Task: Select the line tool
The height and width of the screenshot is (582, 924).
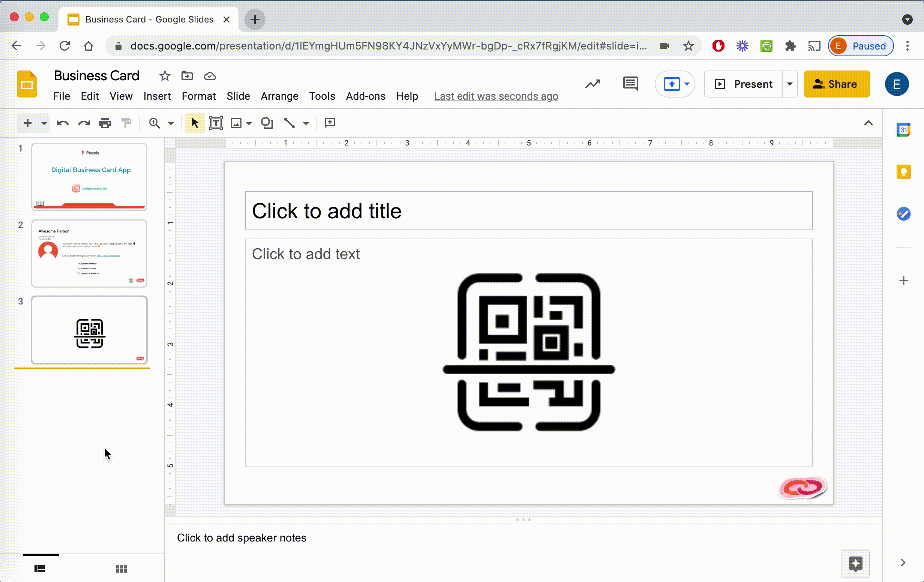Action: click(x=289, y=123)
